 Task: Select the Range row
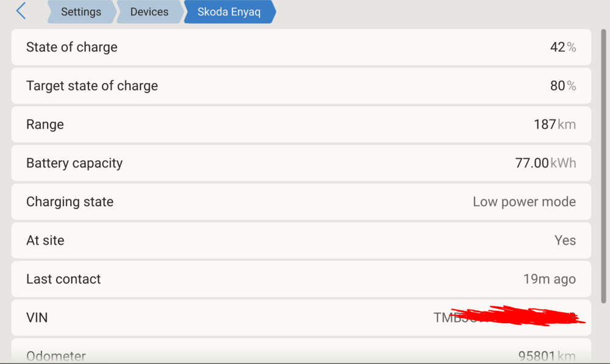301,124
